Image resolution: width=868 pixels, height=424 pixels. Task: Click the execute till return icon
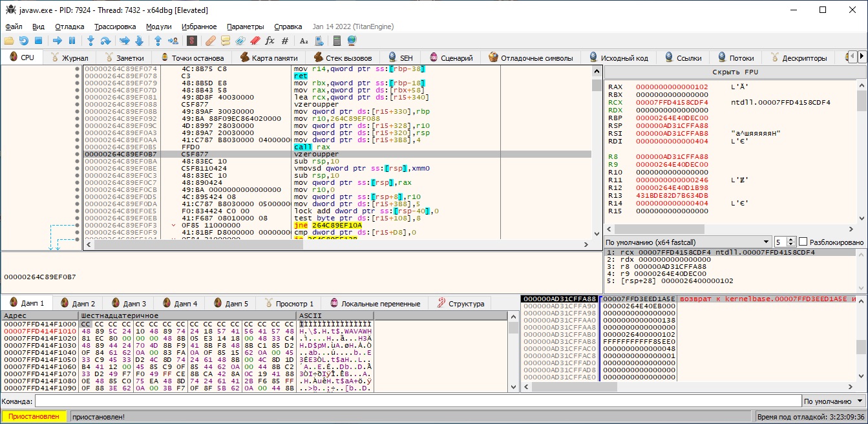point(157,41)
